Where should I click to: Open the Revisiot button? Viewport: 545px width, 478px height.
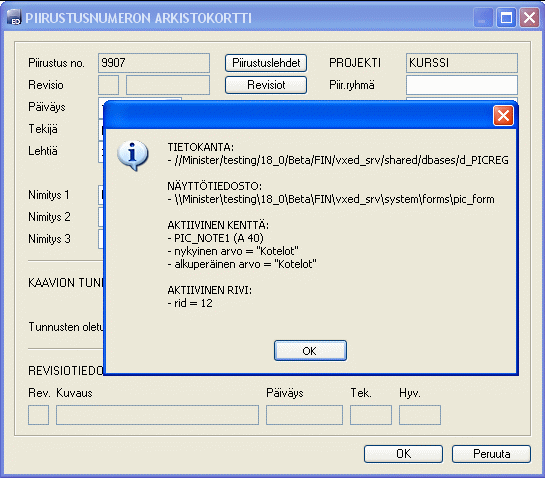pos(266,85)
